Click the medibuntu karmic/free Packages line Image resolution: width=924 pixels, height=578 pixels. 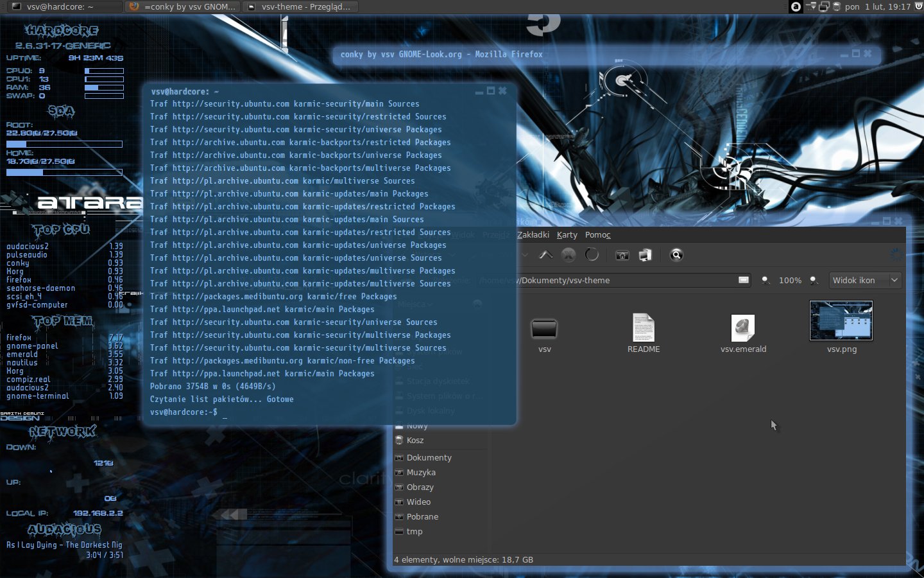pyautogui.click(x=273, y=297)
